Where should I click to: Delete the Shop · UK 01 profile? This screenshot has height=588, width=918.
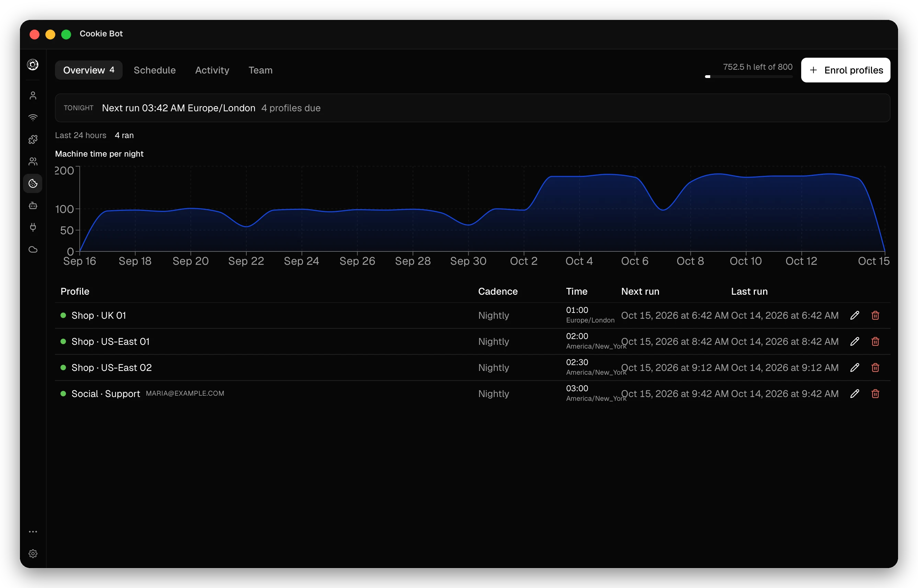tap(875, 315)
